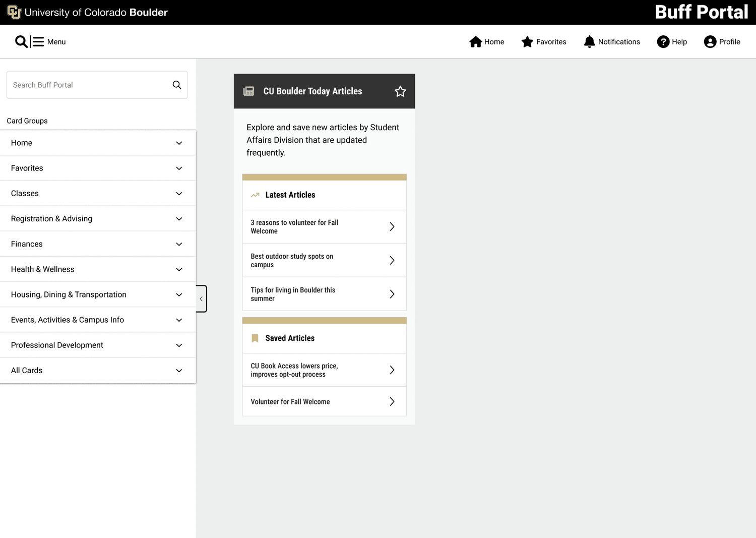Click the CU Boulder Today Articles card title
The width and height of the screenshot is (756, 538).
click(x=312, y=91)
